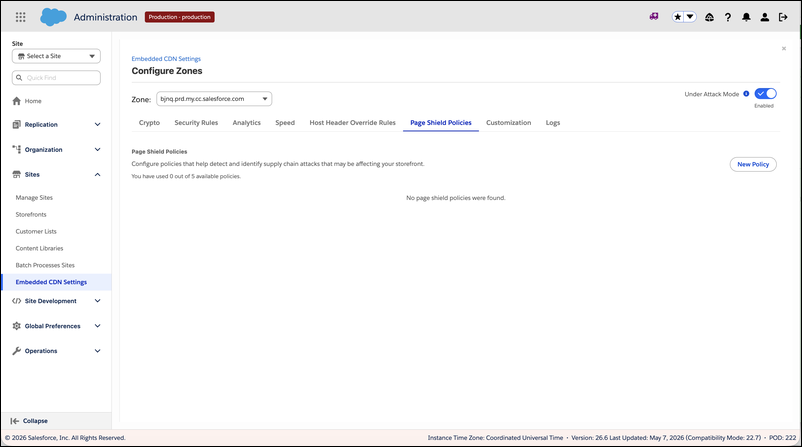Open Content Libraries

[x=39, y=248]
